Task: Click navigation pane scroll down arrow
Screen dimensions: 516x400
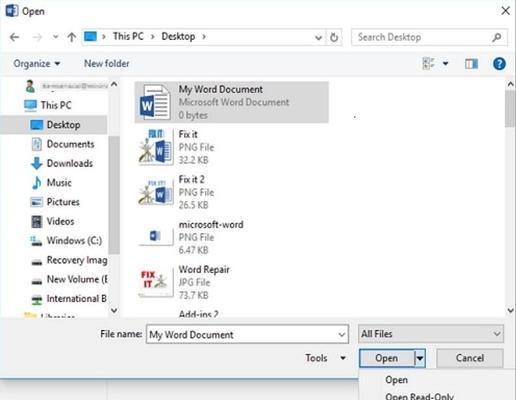Action: [x=114, y=311]
